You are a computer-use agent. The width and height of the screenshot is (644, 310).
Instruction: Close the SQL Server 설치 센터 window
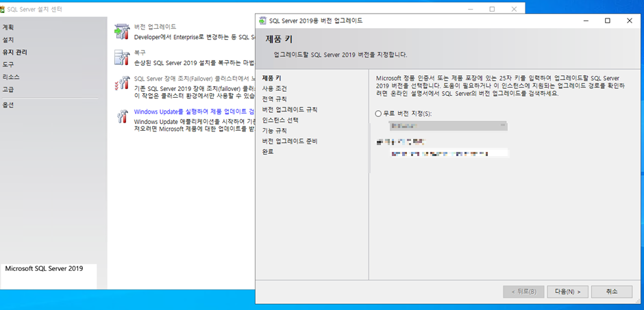[x=515, y=9]
